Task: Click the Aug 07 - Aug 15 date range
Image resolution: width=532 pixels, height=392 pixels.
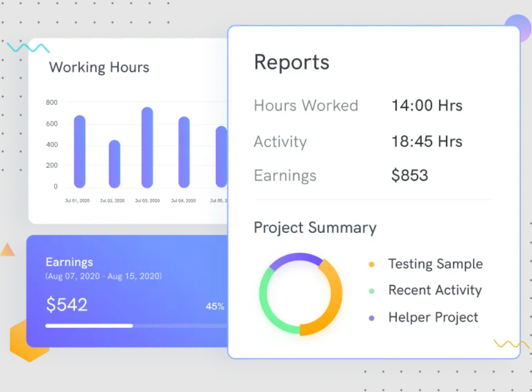Action: pyautogui.click(x=104, y=276)
